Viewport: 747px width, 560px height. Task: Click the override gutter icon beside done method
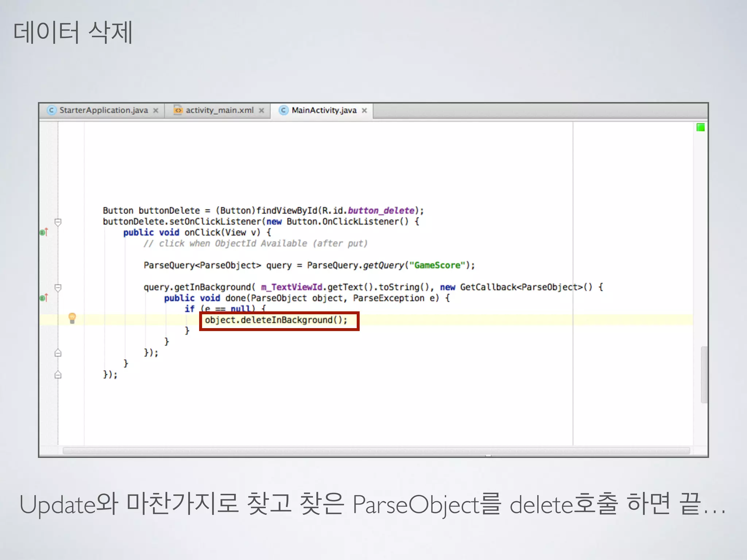tap(44, 298)
